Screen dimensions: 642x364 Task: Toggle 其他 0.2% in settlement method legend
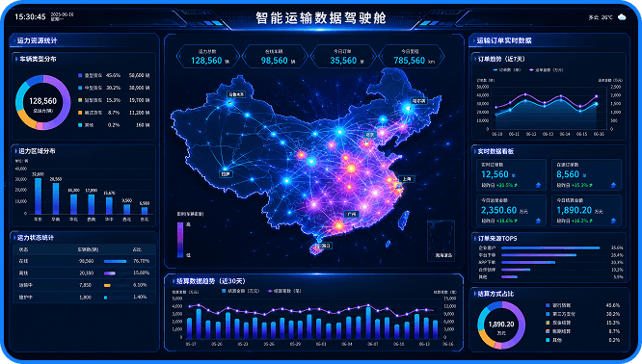pos(553,340)
